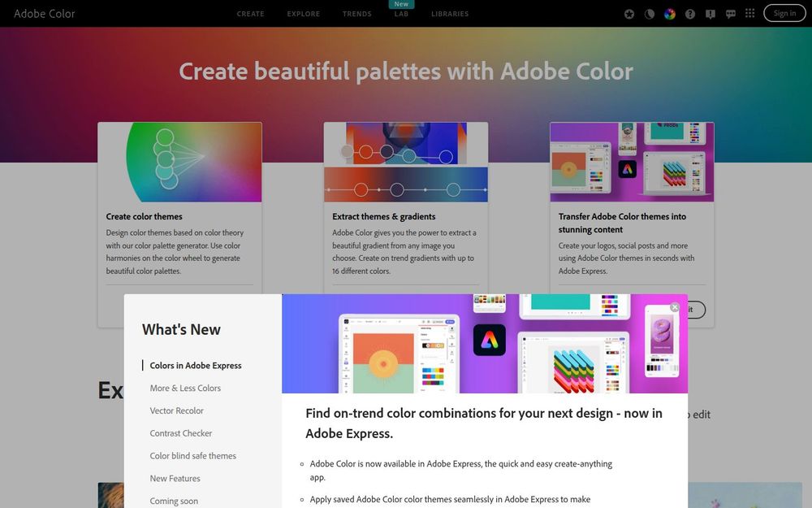Click the Adobe Color logo text

(x=45, y=14)
